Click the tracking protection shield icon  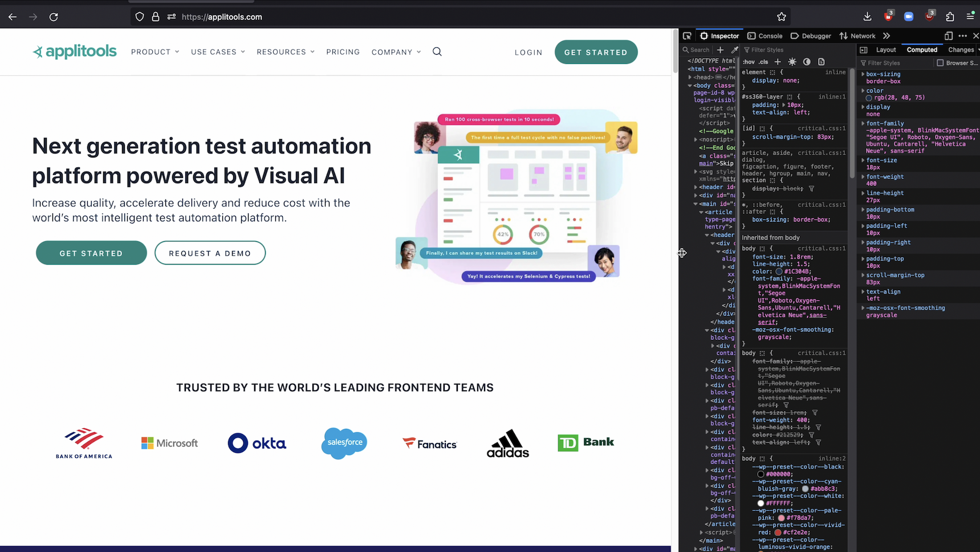click(x=140, y=17)
